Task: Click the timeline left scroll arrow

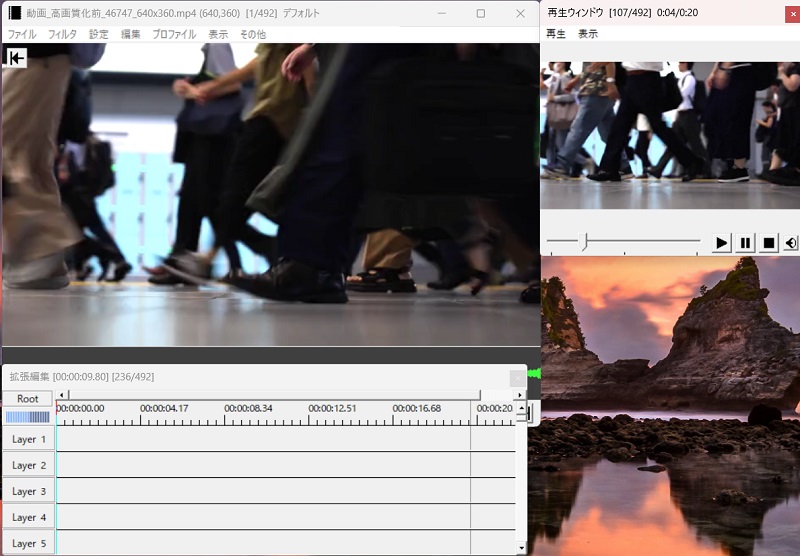Action: click(62, 395)
